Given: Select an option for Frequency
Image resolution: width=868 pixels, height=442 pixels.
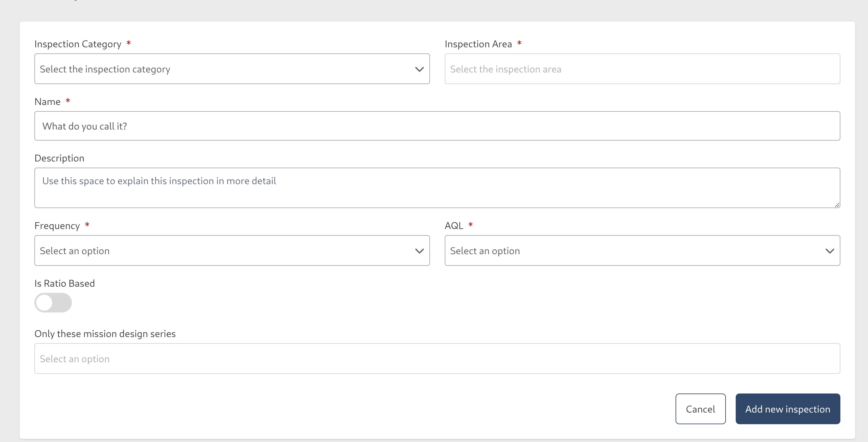Looking at the screenshot, I should click(x=232, y=251).
